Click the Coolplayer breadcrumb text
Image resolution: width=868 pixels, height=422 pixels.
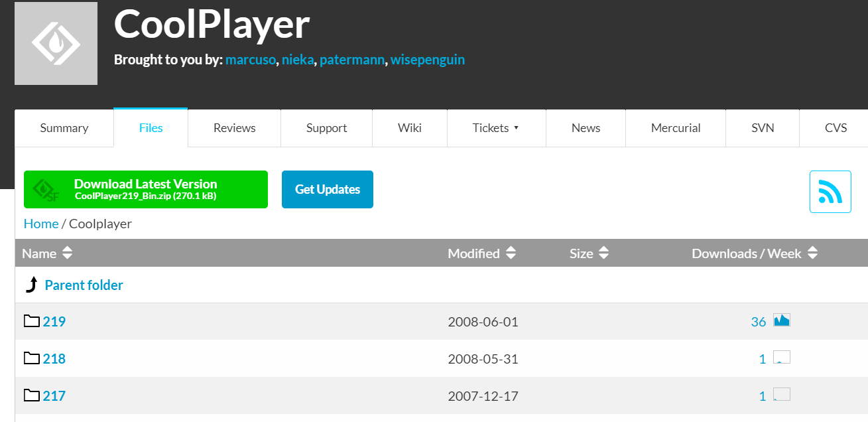click(x=100, y=224)
